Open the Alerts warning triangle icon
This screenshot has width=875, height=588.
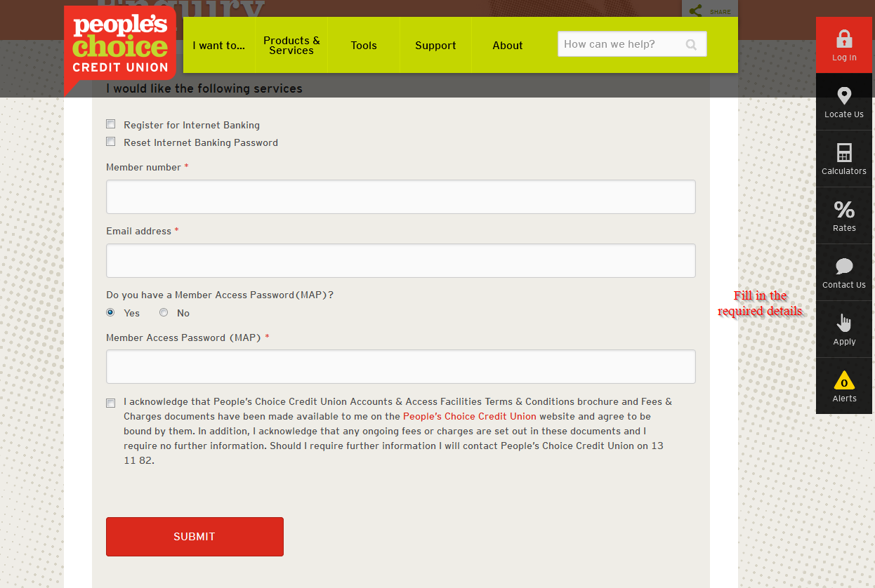pyautogui.click(x=843, y=380)
